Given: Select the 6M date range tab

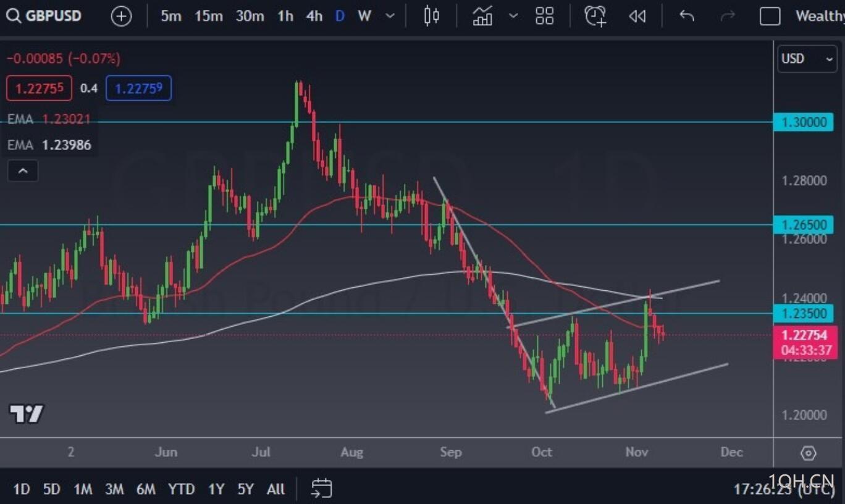Looking at the screenshot, I should pyautogui.click(x=146, y=489).
